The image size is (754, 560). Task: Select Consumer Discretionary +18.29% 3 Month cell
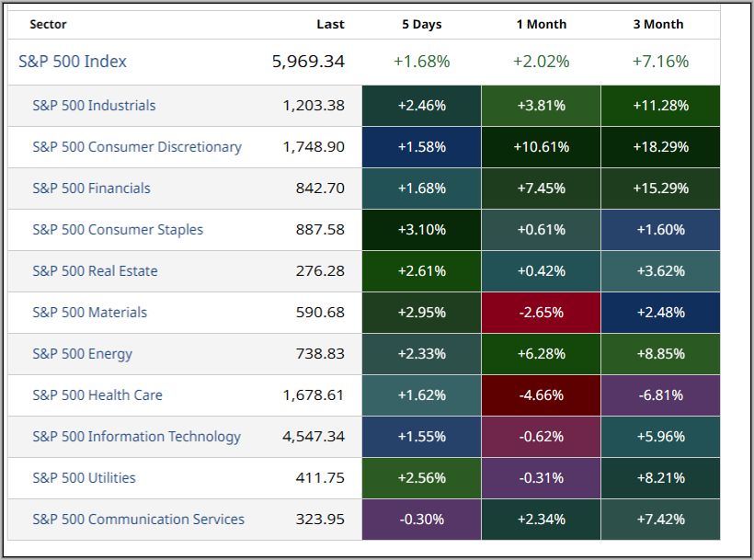point(660,147)
